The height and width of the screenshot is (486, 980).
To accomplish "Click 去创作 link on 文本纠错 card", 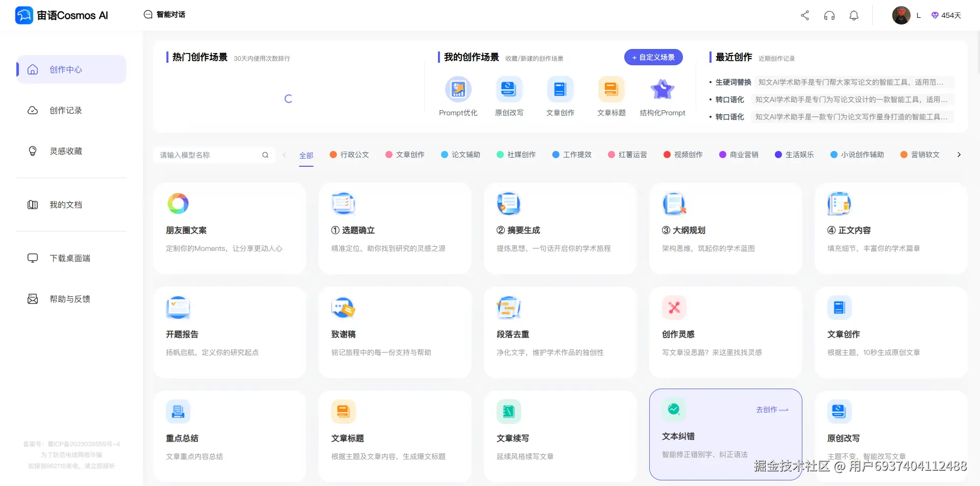I will point(772,410).
